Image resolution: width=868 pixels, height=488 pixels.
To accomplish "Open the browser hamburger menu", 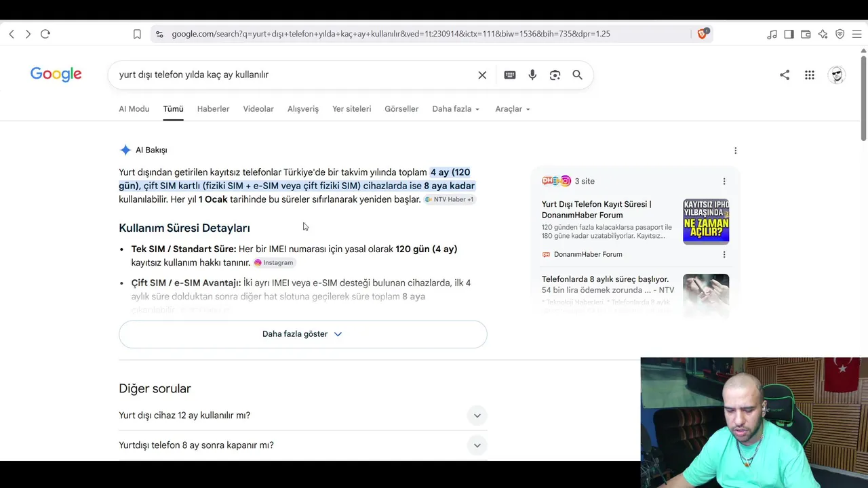I will [856, 34].
